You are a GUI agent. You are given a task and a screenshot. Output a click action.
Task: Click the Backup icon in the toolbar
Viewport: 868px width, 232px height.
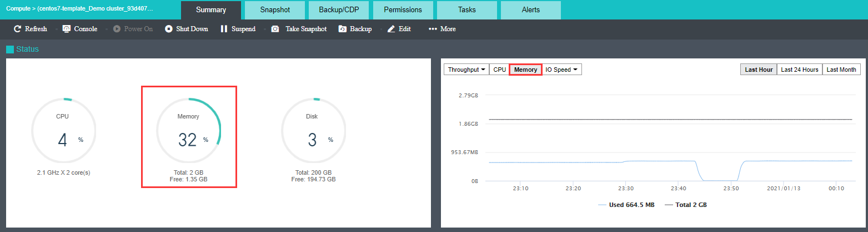click(x=343, y=29)
